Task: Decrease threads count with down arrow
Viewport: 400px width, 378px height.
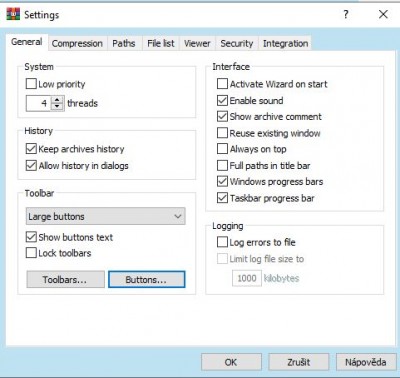Action: (57, 107)
